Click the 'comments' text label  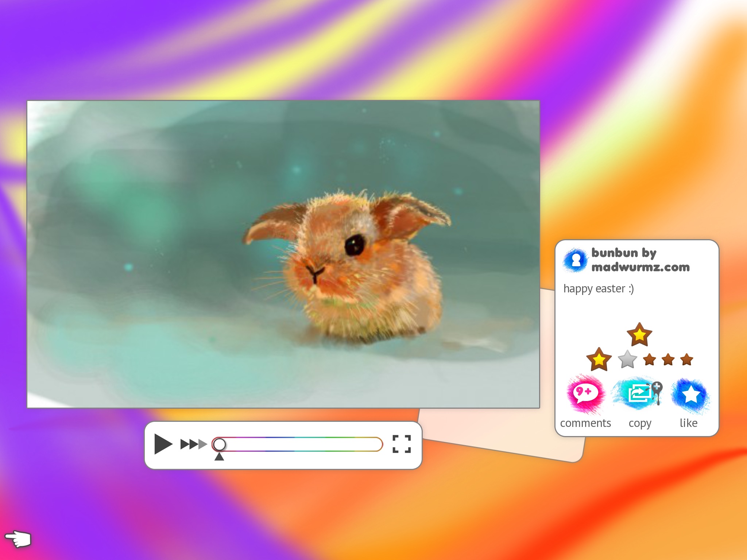(x=585, y=423)
